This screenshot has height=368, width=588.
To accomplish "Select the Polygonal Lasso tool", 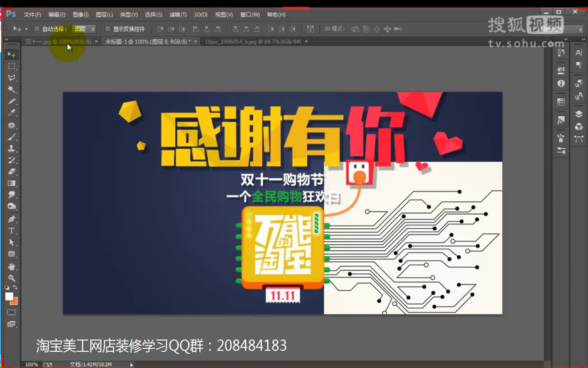I will coord(12,78).
